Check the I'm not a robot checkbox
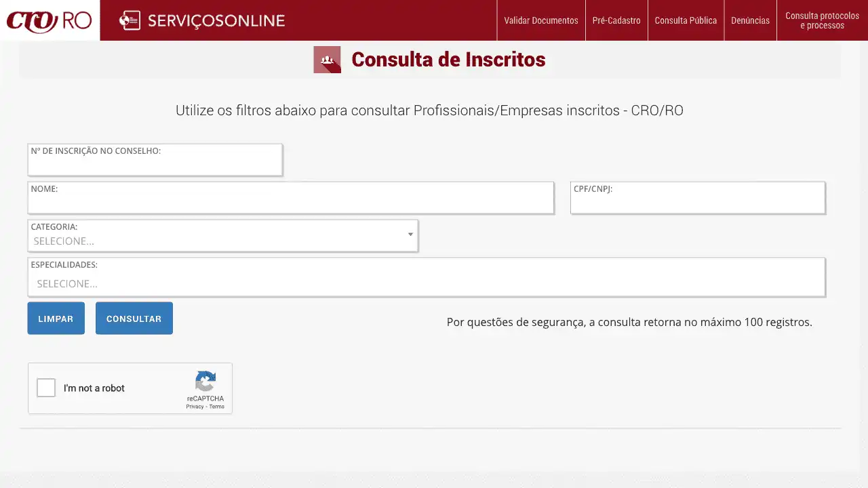868x488 pixels. 46,388
